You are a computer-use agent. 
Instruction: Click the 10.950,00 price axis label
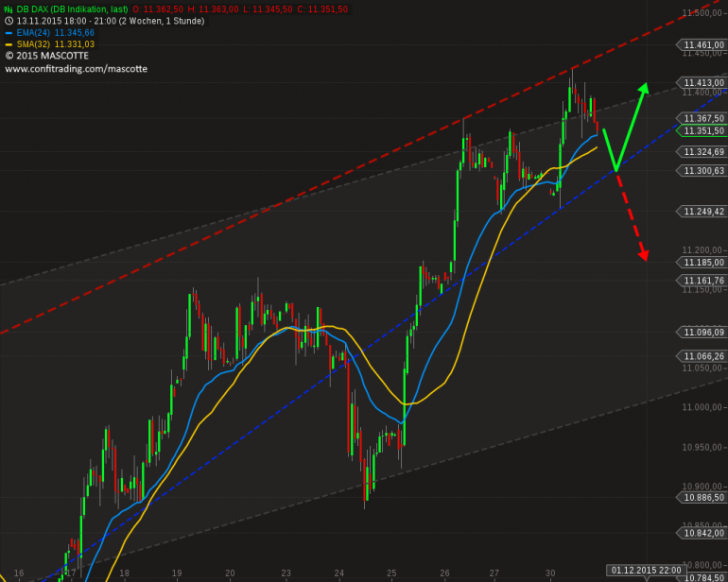(702, 448)
